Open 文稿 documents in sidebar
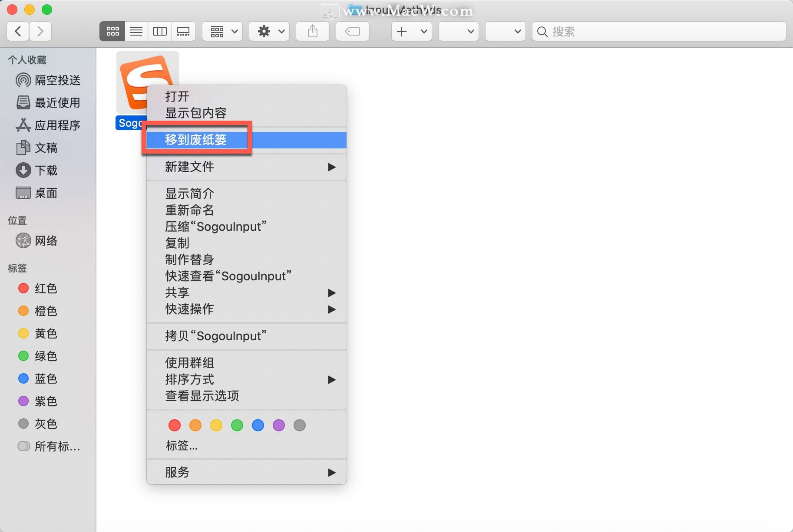 (x=48, y=148)
